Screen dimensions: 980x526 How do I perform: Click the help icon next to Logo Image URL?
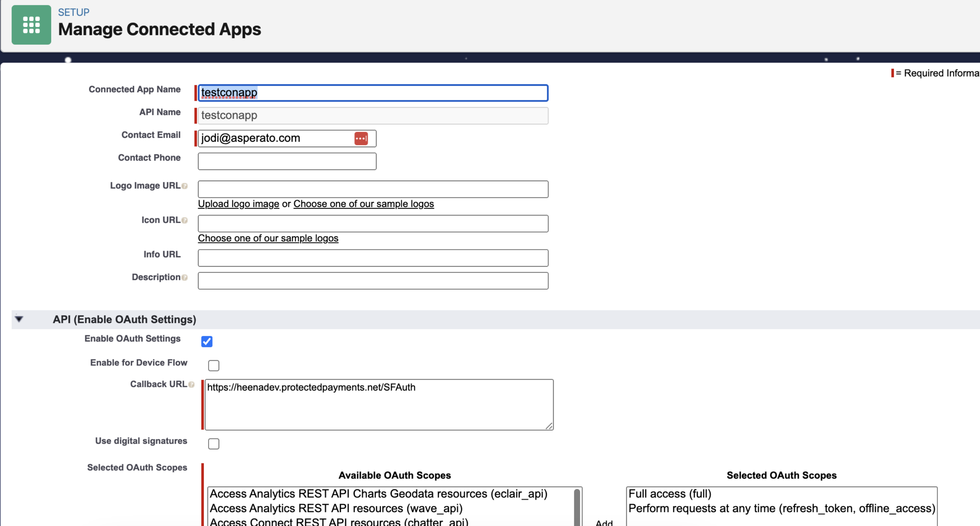point(185,186)
